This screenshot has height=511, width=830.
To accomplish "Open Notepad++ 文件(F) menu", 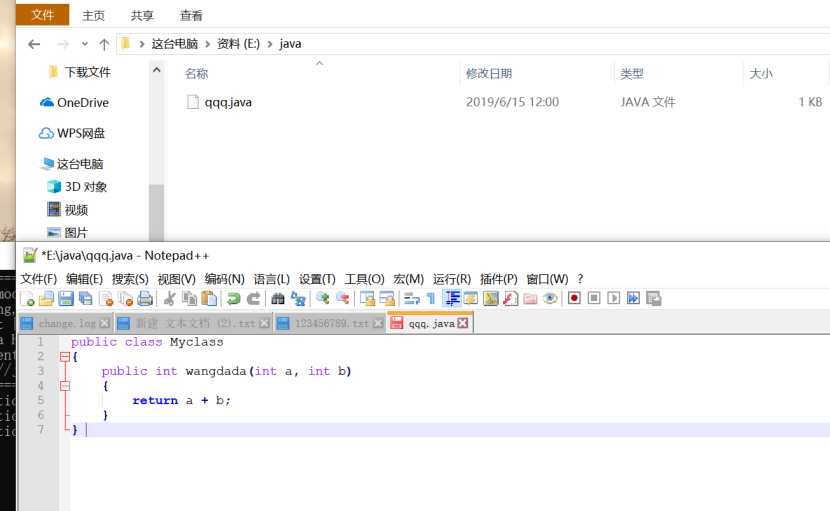I will (x=38, y=279).
